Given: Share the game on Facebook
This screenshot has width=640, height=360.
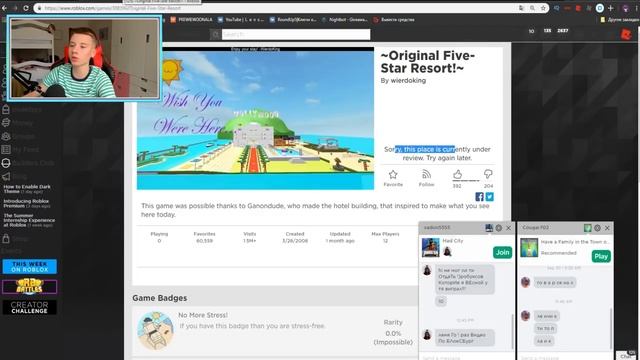Looking at the screenshot, I should pyautogui.click(x=480, y=197).
